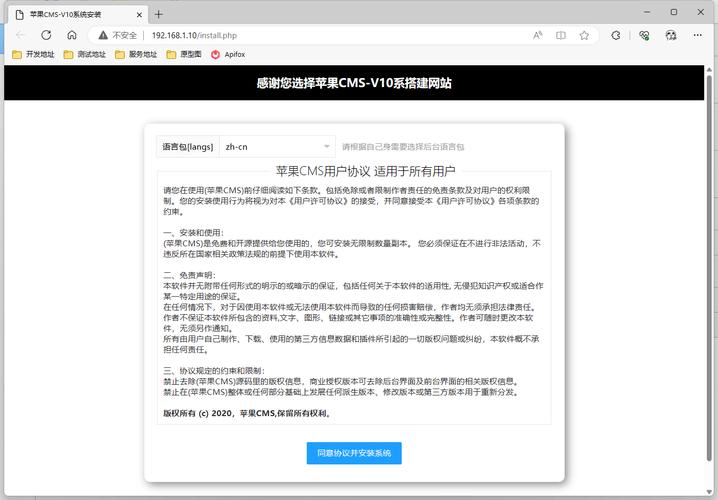Image resolution: width=718 pixels, height=500 pixels.
Task: Open the browser extensions icon
Action: [616, 35]
